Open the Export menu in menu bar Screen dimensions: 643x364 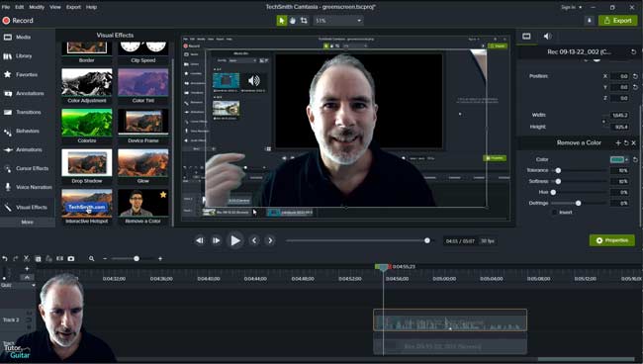pyautogui.click(x=73, y=7)
